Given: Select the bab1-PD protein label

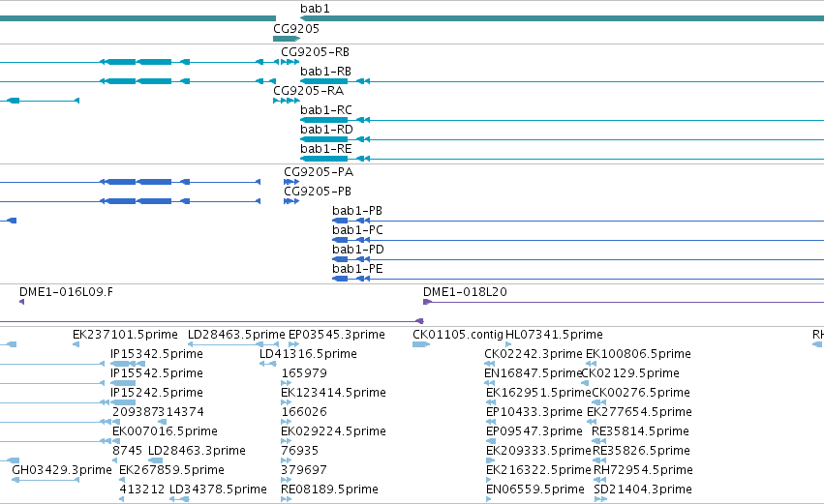Looking at the screenshot, I should [358, 250].
